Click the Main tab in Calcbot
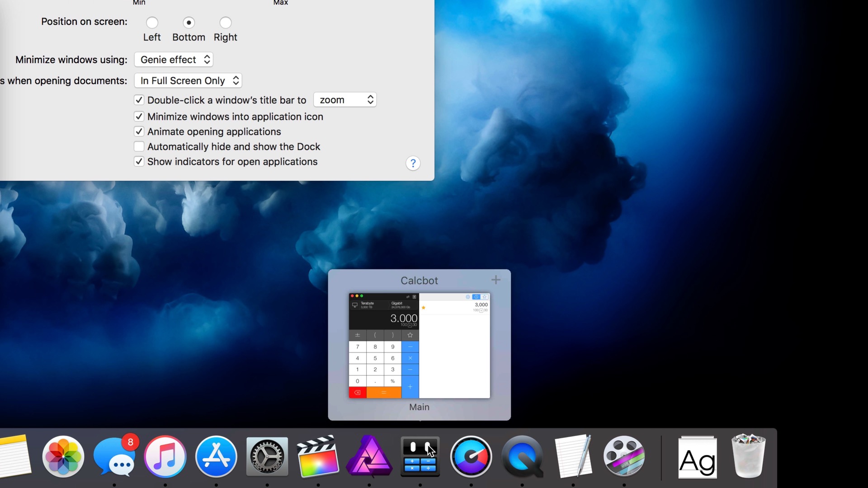Image resolution: width=868 pixels, height=488 pixels. pyautogui.click(x=419, y=407)
